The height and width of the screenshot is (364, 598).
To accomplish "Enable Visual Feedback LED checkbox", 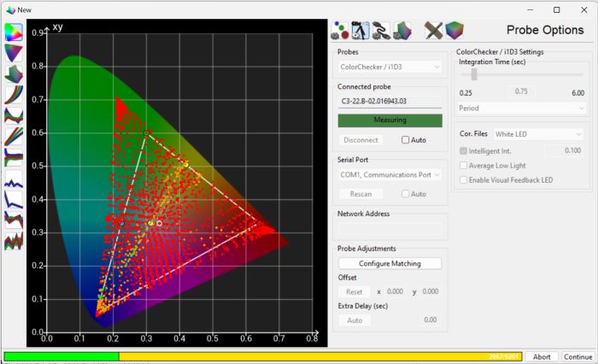I will tap(463, 180).
